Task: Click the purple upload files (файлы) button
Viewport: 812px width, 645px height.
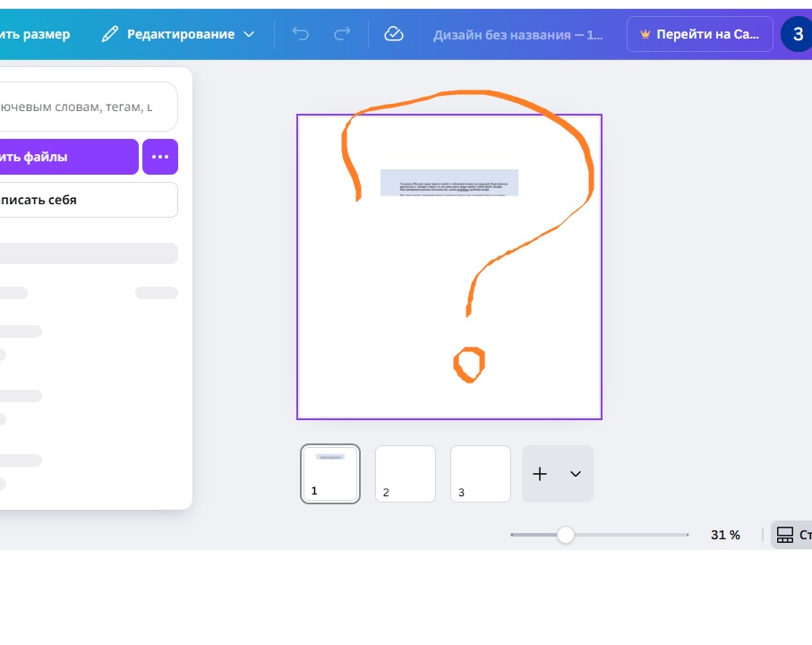Action: tap(67, 157)
